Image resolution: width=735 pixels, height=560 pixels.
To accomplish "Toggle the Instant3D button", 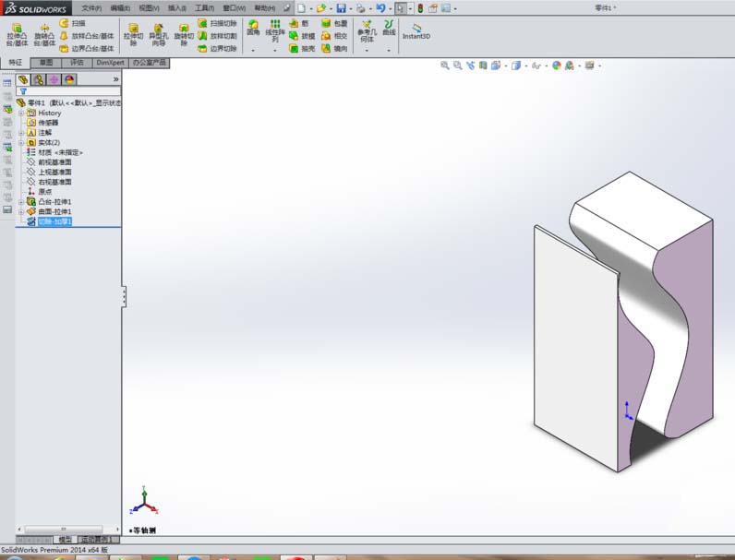I will point(416,32).
